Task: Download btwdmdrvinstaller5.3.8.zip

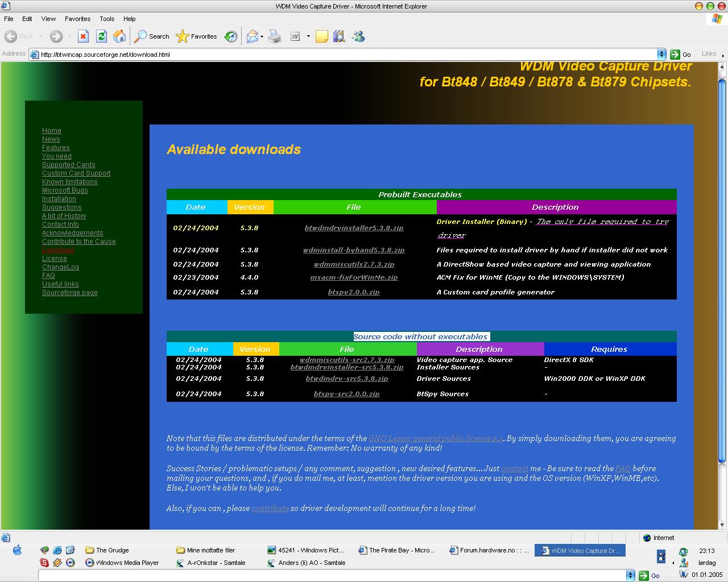Action: pyautogui.click(x=354, y=228)
